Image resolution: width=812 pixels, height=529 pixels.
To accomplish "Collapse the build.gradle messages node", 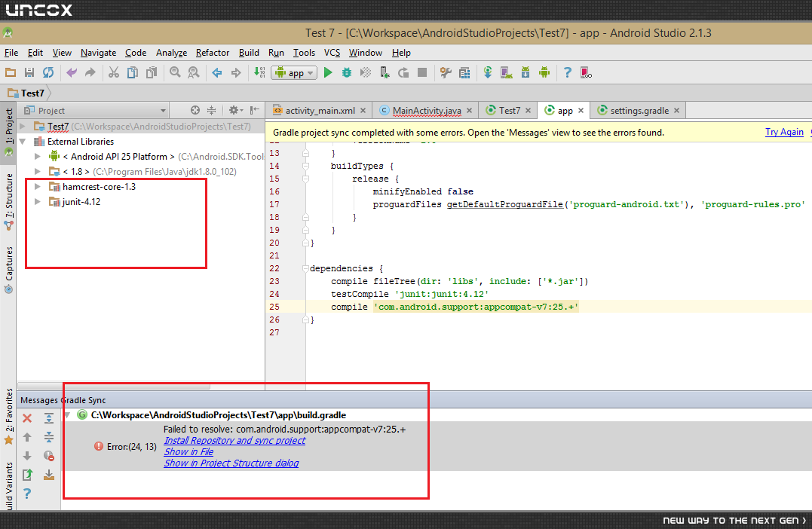I will [x=68, y=415].
